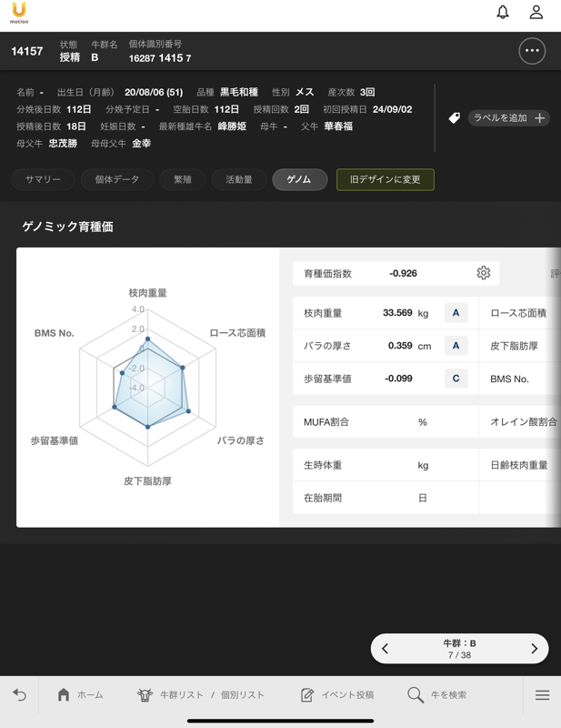Click 旧デザインに変更 button
561x728 pixels.
click(386, 179)
